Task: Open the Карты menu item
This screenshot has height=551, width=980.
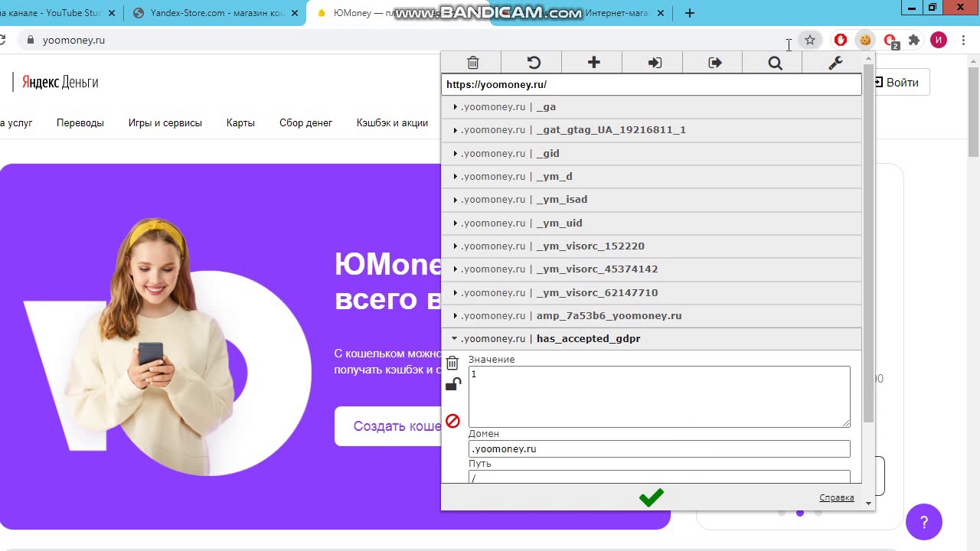Action: pyautogui.click(x=240, y=123)
